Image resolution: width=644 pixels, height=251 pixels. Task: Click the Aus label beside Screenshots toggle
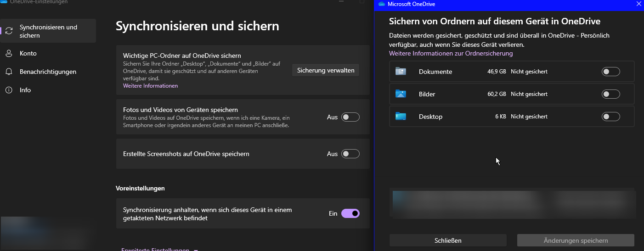(x=332, y=154)
